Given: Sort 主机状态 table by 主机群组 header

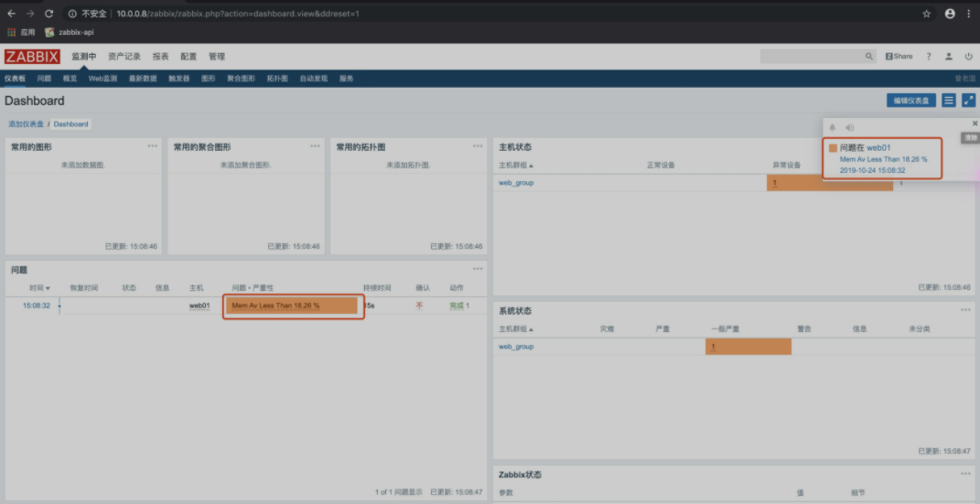Looking at the screenshot, I should click(516, 166).
